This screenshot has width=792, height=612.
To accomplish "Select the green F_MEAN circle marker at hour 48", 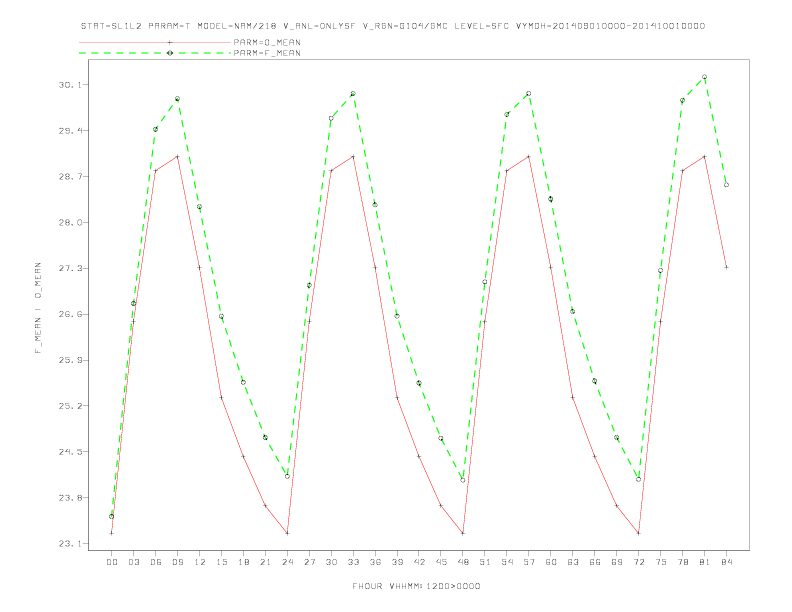I will 463,480.
